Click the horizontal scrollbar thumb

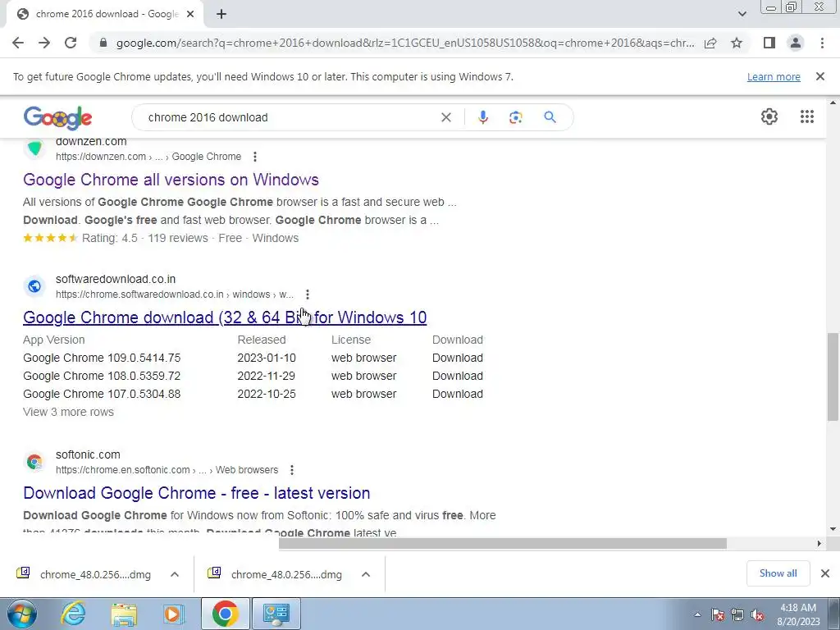point(503,544)
